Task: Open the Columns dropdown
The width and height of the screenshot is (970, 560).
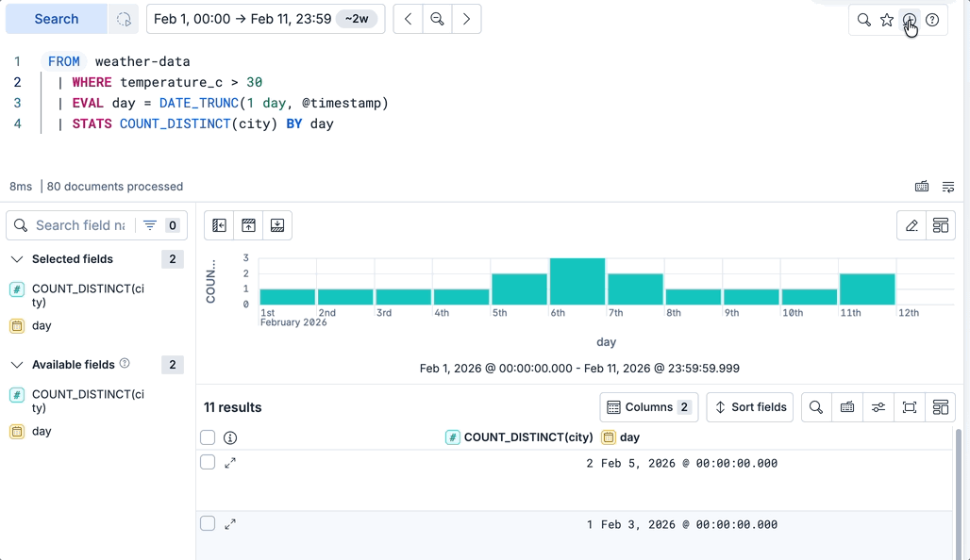Action: 649,406
